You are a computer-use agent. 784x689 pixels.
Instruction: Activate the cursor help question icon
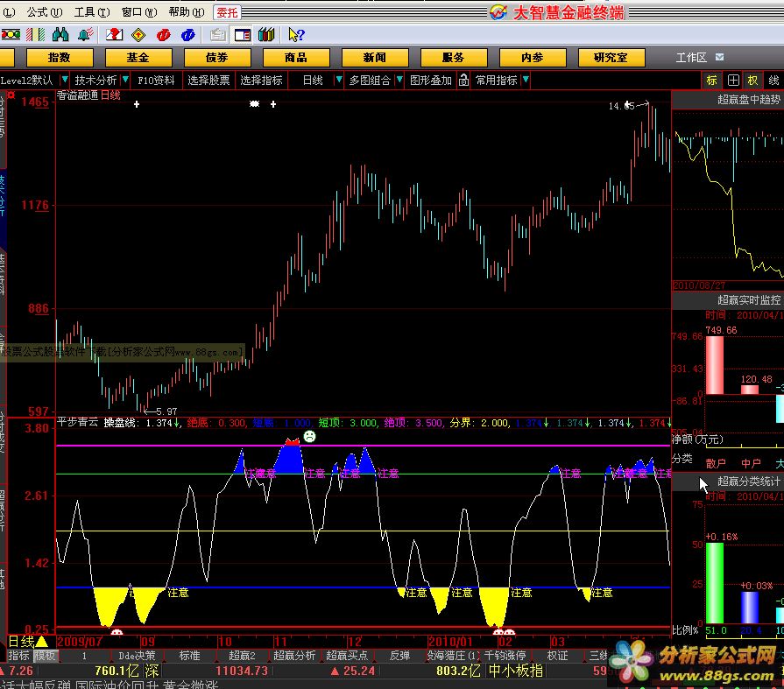(x=296, y=34)
